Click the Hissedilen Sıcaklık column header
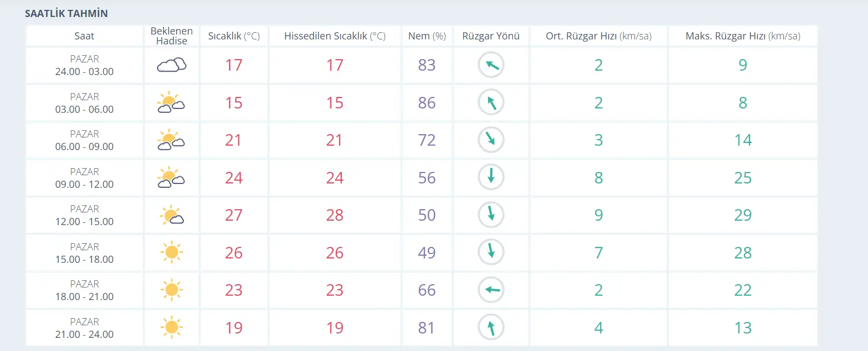The width and height of the screenshot is (868, 351). tap(335, 36)
